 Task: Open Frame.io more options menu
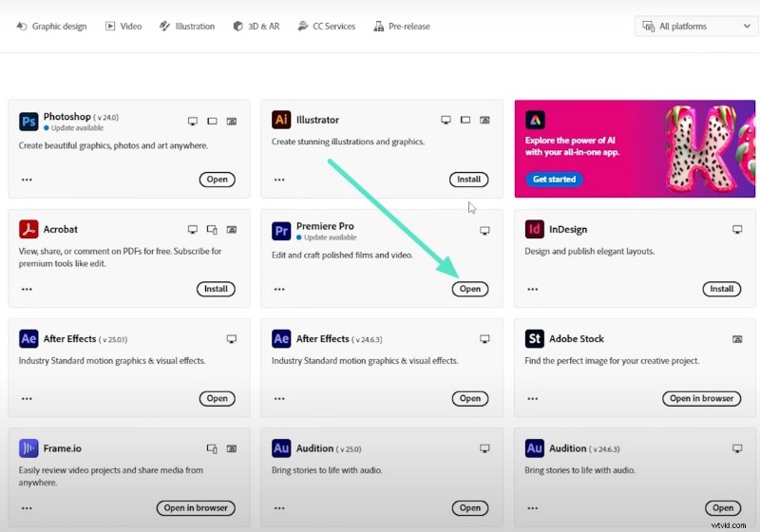(x=27, y=508)
